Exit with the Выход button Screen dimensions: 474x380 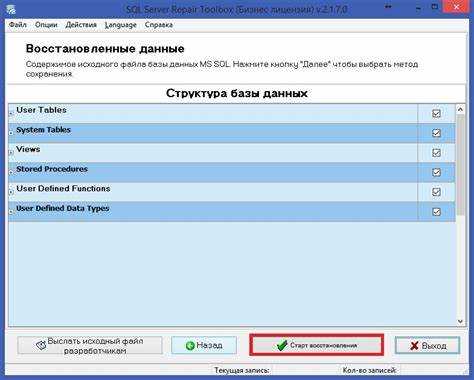[428, 346]
